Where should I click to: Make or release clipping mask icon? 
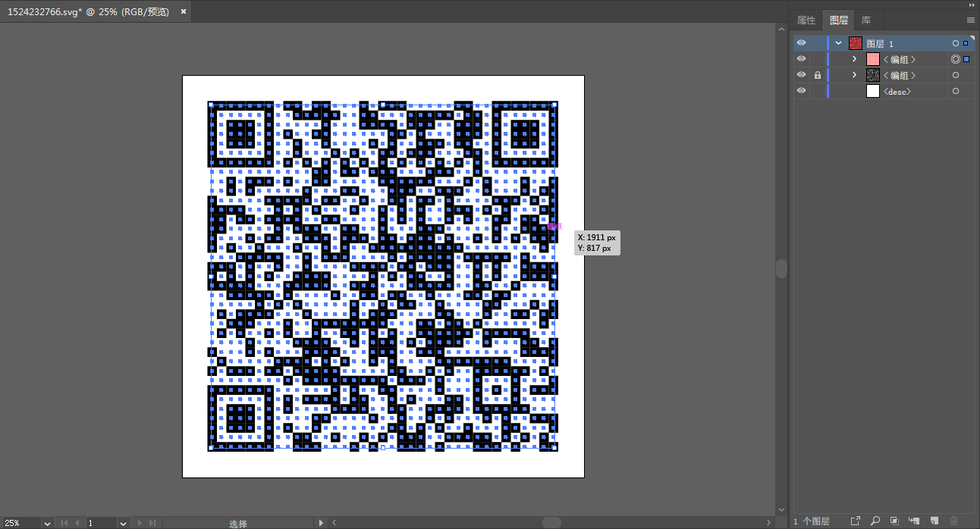[895, 521]
